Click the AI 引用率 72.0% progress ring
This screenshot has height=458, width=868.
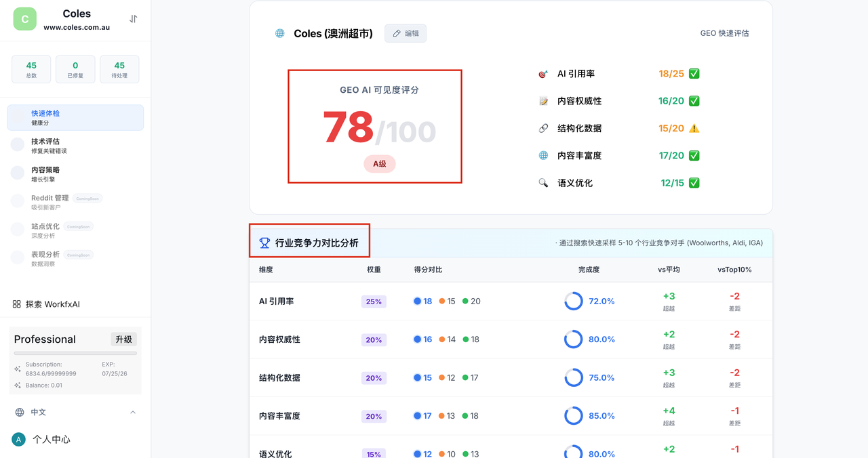click(574, 301)
